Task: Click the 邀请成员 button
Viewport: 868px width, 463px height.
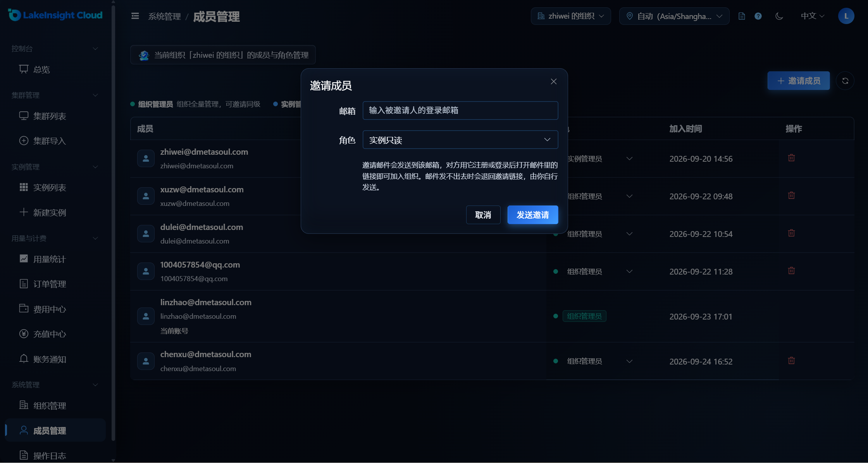Action: click(x=799, y=81)
